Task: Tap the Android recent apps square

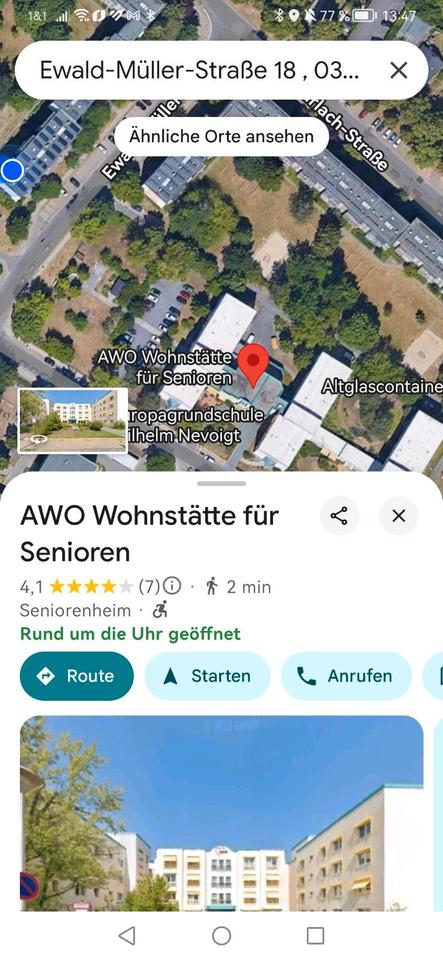Action: (x=315, y=935)
